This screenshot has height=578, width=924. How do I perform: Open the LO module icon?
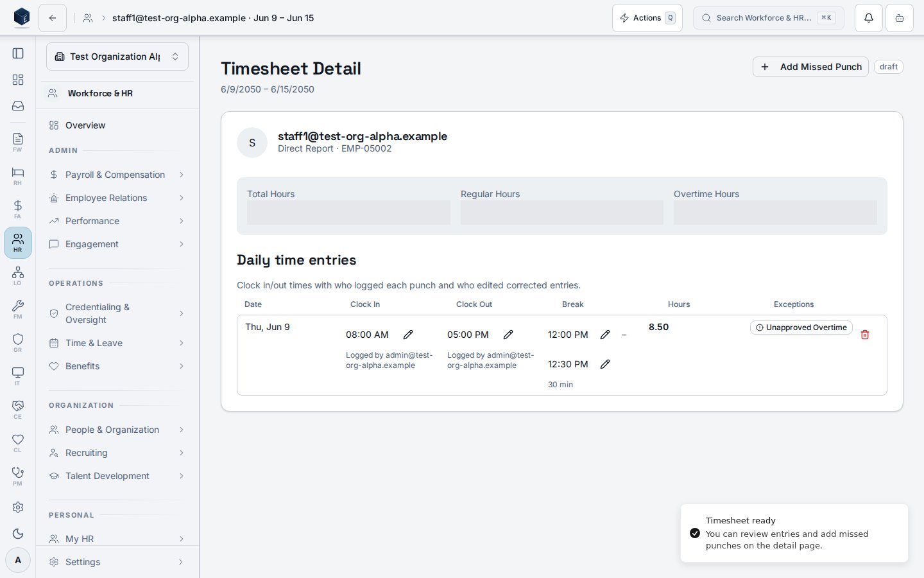pyautogui.click(x=18, y=276)
